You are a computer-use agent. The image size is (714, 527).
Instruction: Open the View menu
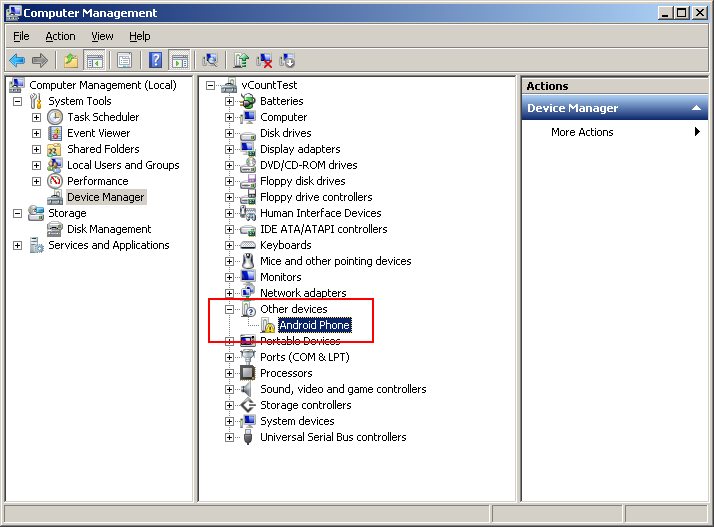point(102,36)
